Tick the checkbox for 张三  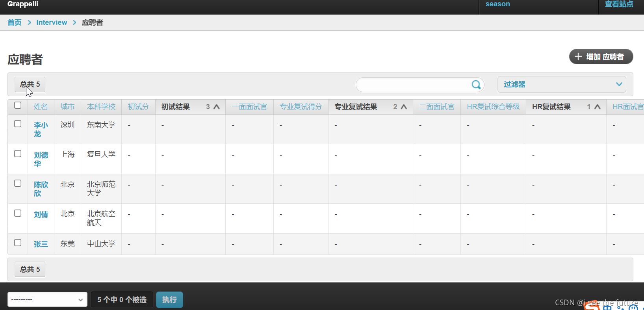tap(18, 243)
